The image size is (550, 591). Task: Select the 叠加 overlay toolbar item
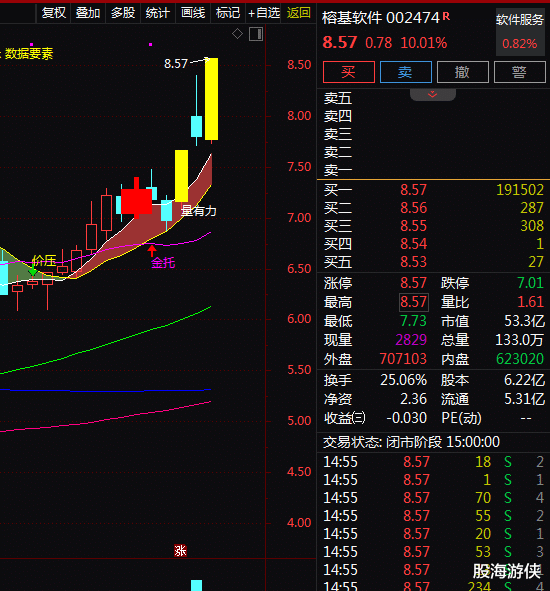coord(88,13)
